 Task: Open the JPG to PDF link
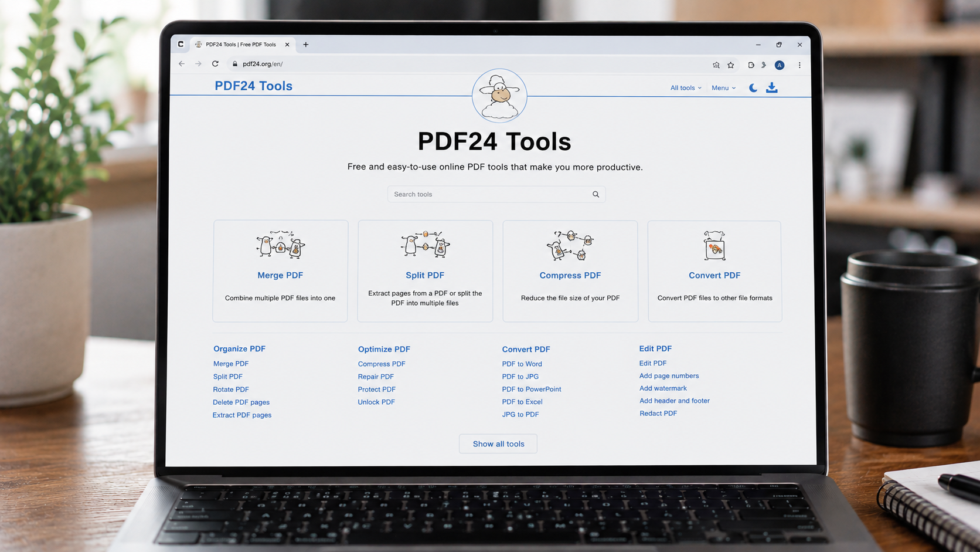tap(520, 414)
